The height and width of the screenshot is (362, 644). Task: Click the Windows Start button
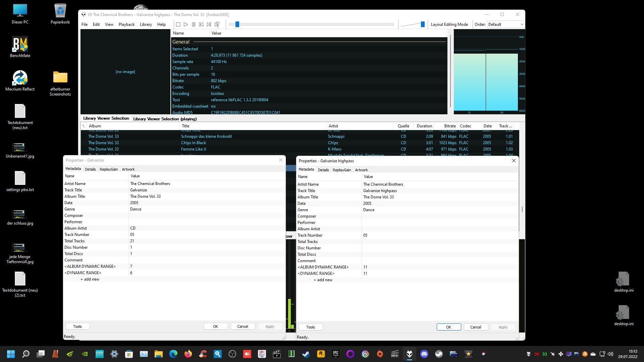[11, 354]
